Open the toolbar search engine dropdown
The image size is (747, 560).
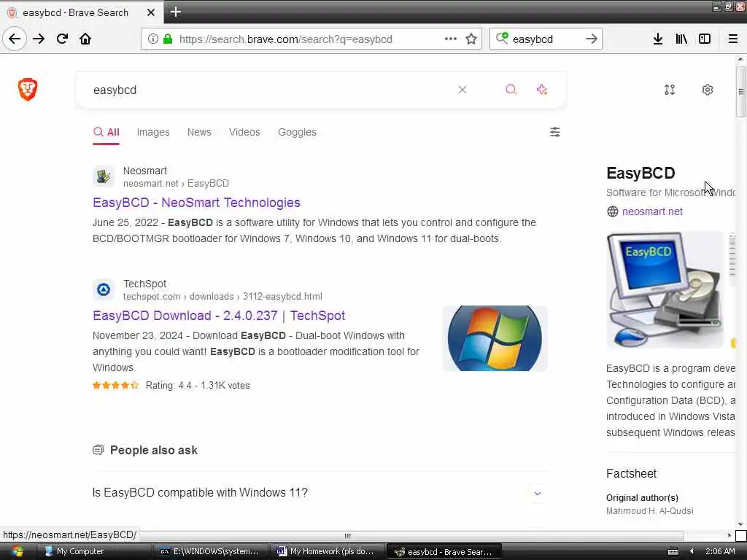tap(502, 39)
